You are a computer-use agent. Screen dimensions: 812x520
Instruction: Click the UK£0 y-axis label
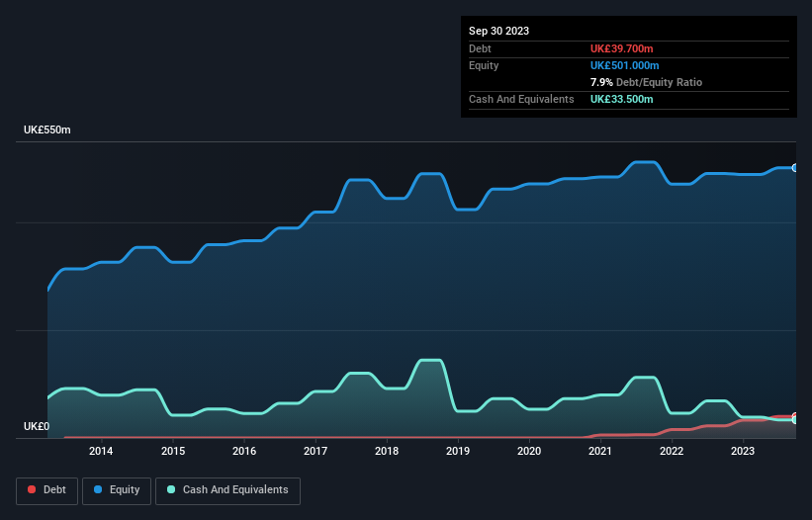click(35, 426)
